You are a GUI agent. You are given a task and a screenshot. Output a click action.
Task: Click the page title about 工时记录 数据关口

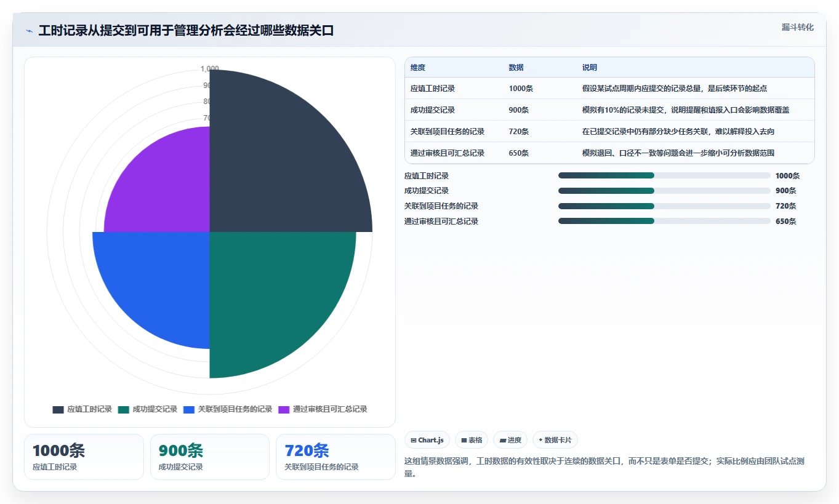click(186, 31)
